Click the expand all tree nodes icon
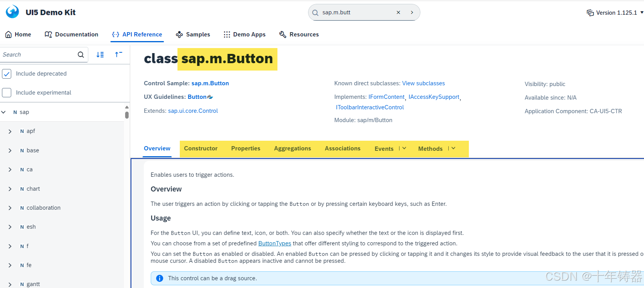The height and width of the screenshot is (288, 644). point(100,55)
